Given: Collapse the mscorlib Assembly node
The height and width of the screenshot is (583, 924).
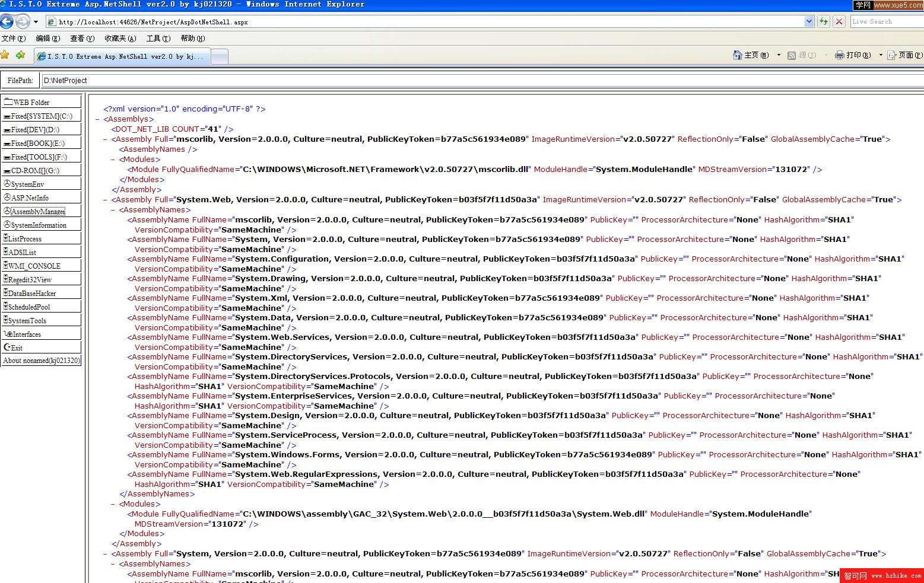Looking at the screenshot, I should pos(106,139).
